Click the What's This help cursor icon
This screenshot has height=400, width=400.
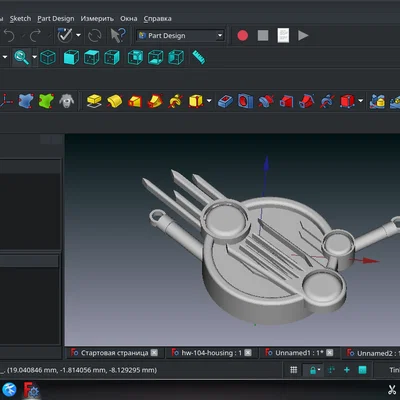coord(118,35)
